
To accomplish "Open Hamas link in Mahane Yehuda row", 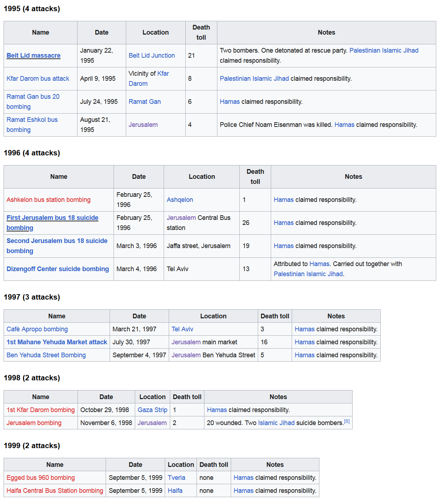I will coord(305,342).
